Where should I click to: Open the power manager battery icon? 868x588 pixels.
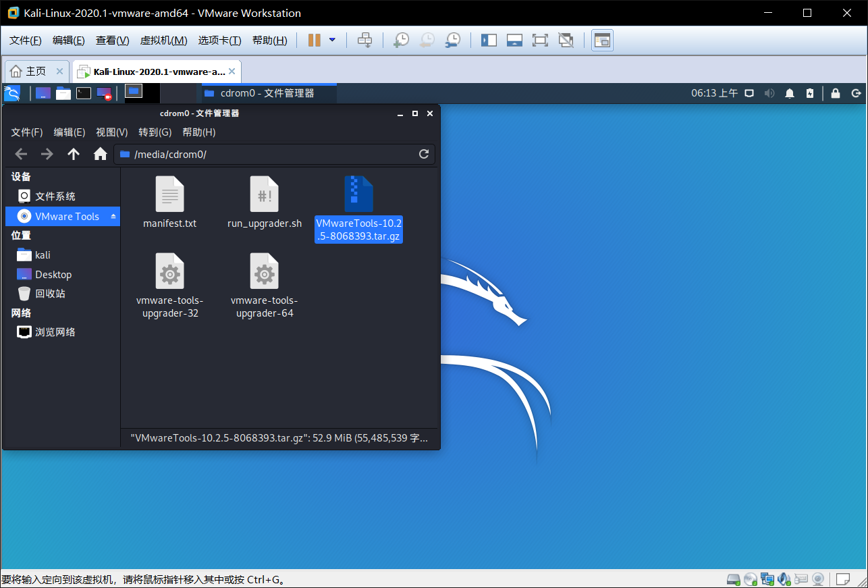810,93
